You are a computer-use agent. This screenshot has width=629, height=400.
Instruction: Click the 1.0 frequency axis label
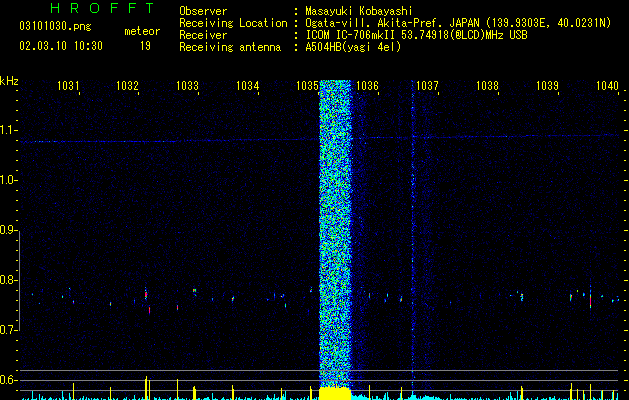coord(7,181)
